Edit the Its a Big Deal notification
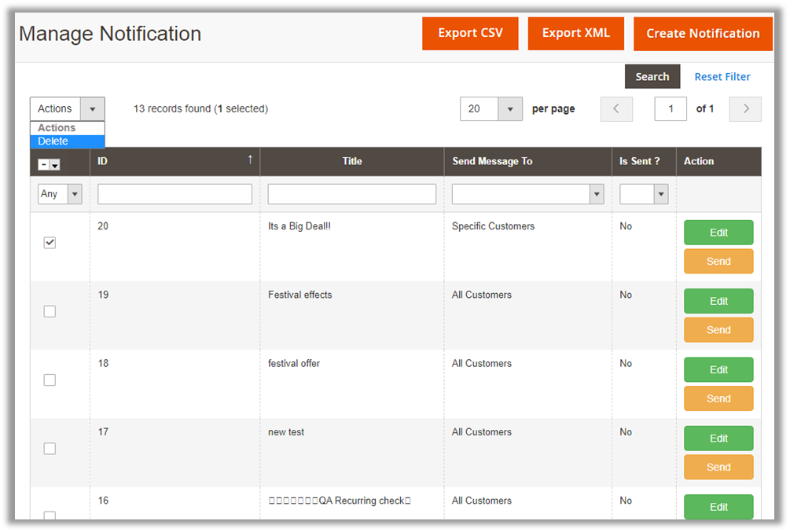790x532 pixels. (718, 233)
